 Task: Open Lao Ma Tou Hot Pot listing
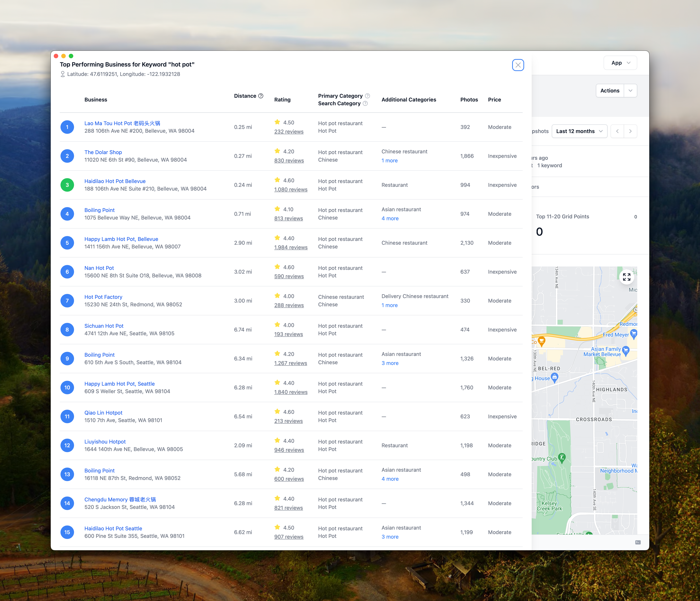click(122, 123)
